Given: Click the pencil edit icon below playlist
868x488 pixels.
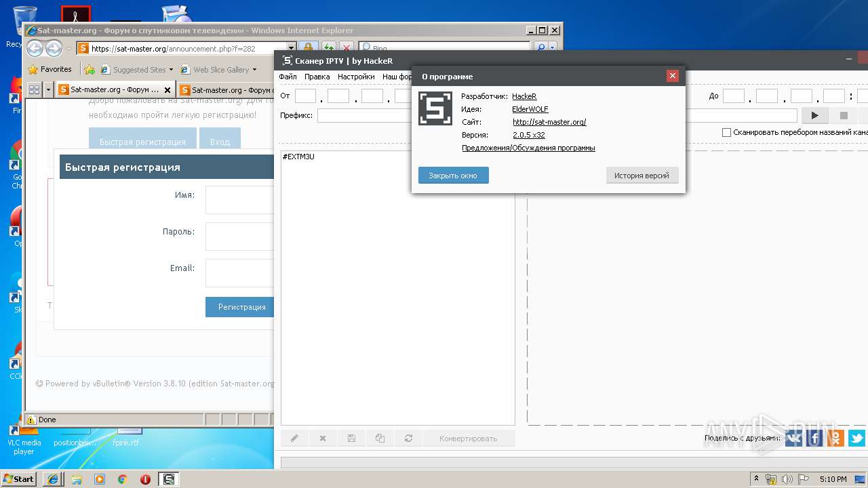Looking at the screenshot, I should coord(294,439).
